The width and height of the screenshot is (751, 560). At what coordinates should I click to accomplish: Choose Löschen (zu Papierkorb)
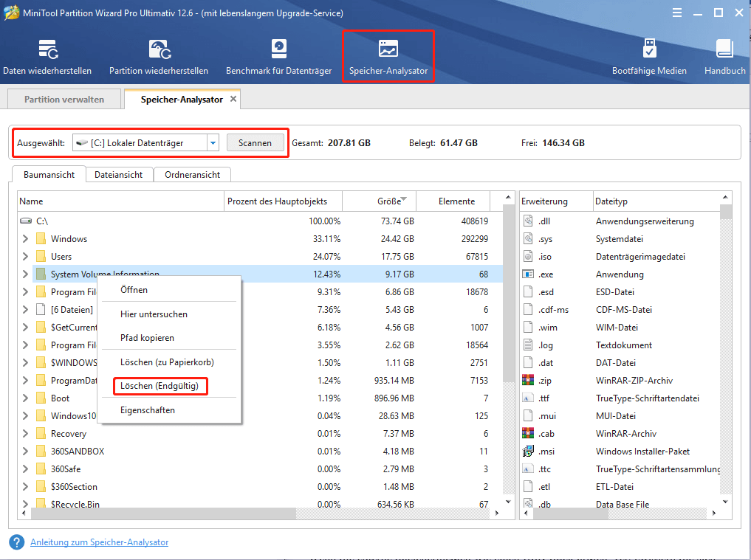(170, 362)
